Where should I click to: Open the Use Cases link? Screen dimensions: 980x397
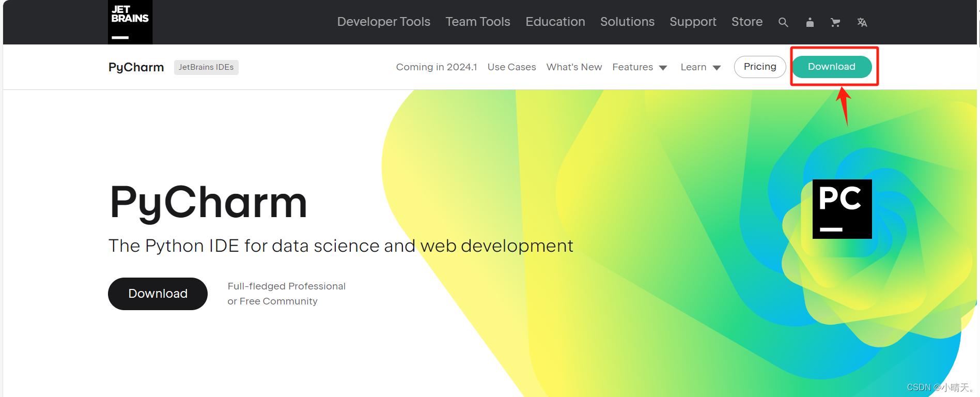(512, 67)
